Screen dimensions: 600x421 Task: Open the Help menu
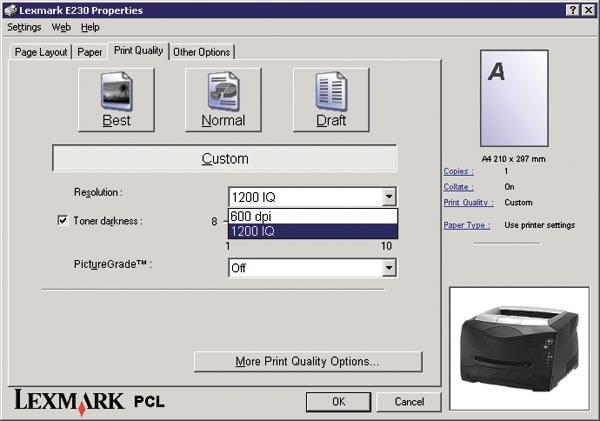tap(90, 27)
